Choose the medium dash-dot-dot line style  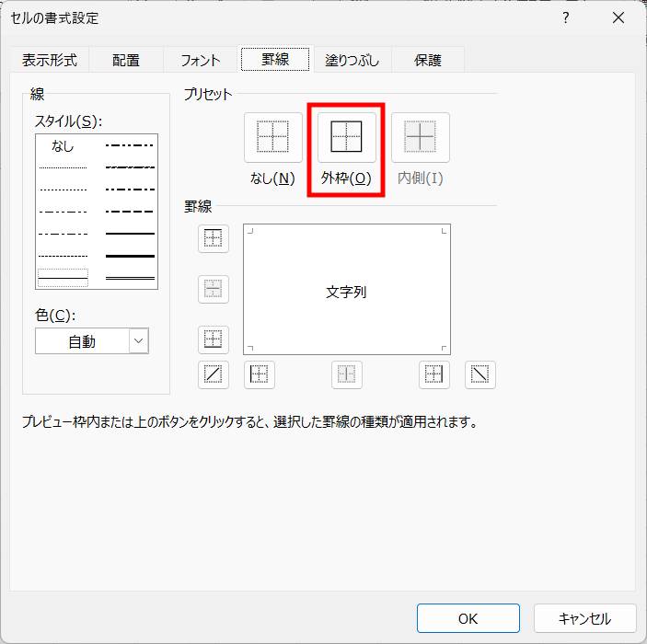[130, 145]
